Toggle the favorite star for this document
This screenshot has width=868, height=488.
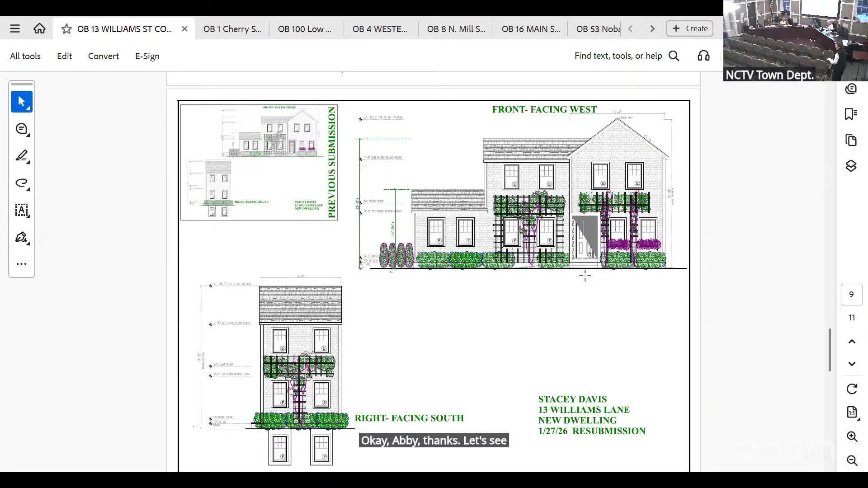66,28
